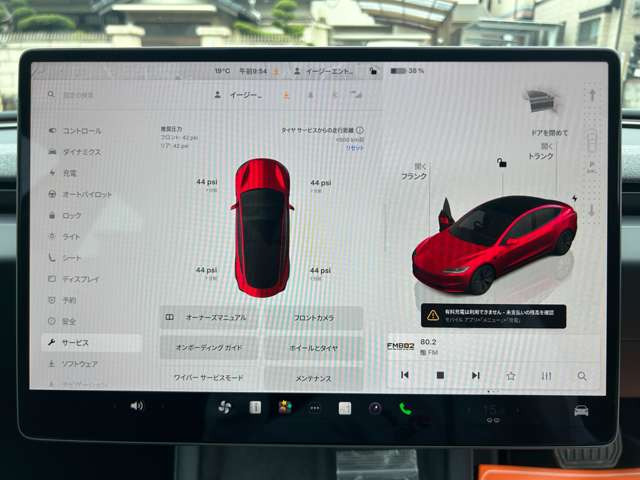
Task: Open the white square app in bottom bar
Action: coord(345,408)
